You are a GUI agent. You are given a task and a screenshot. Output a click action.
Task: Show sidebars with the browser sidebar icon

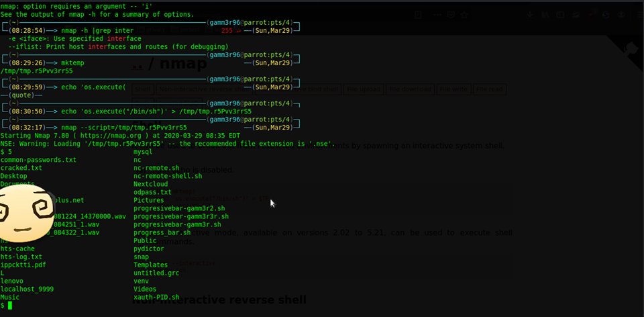pos(560,15)
